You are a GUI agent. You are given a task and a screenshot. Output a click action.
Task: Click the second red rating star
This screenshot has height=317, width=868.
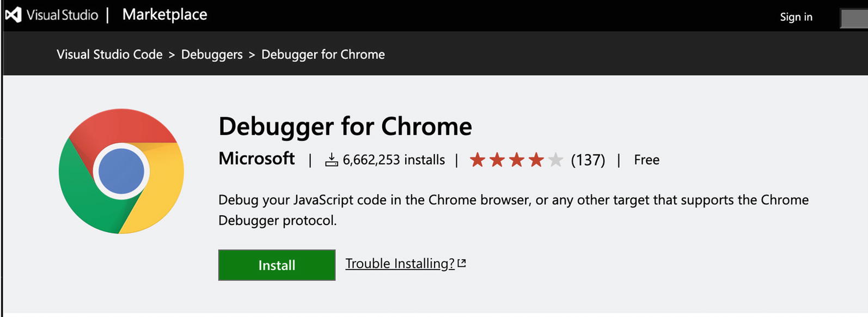[x=497, y=160]
